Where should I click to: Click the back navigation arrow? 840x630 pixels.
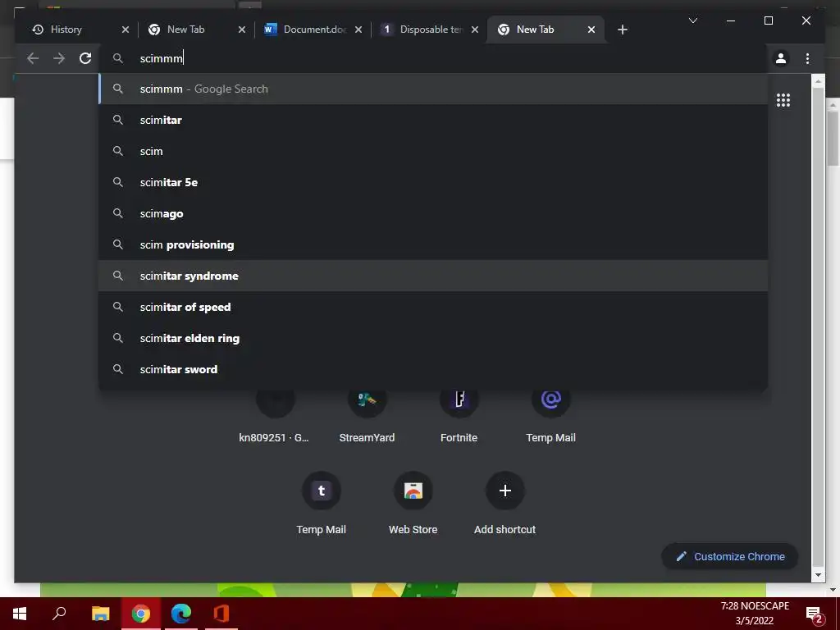[x=33, y=58]
